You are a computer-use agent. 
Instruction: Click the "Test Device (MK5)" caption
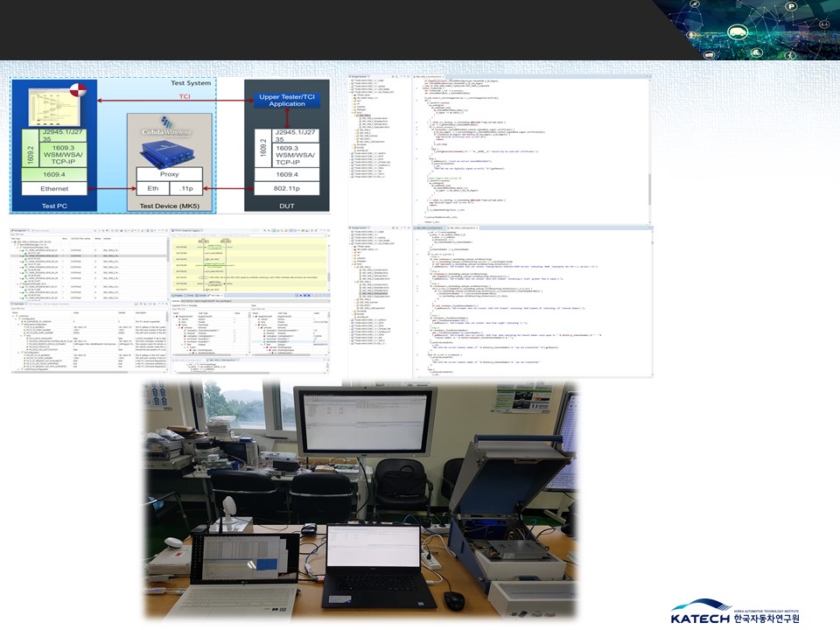(169, 206)
